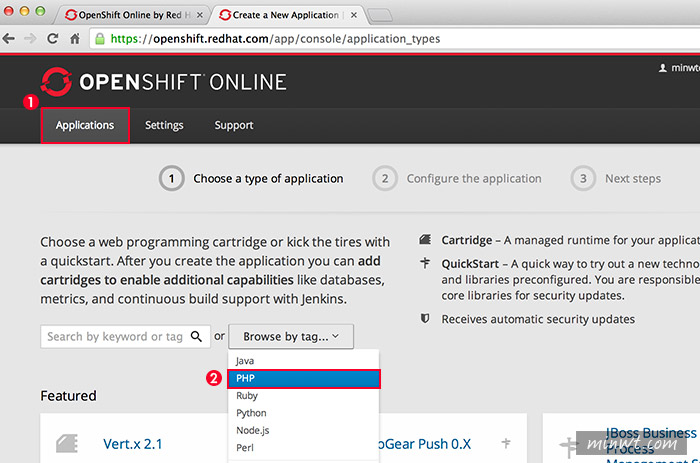Select the Create a New Application tab

coord(286,15)
